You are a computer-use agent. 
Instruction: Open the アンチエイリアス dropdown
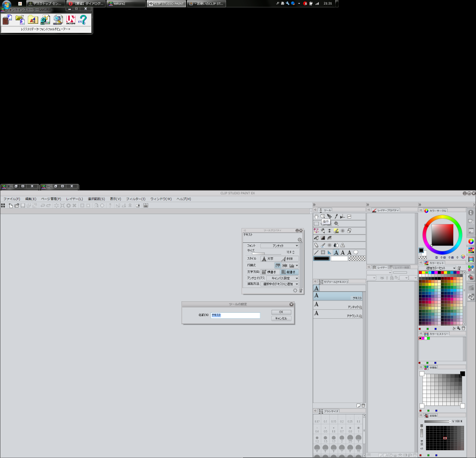(x=282, y=278)
